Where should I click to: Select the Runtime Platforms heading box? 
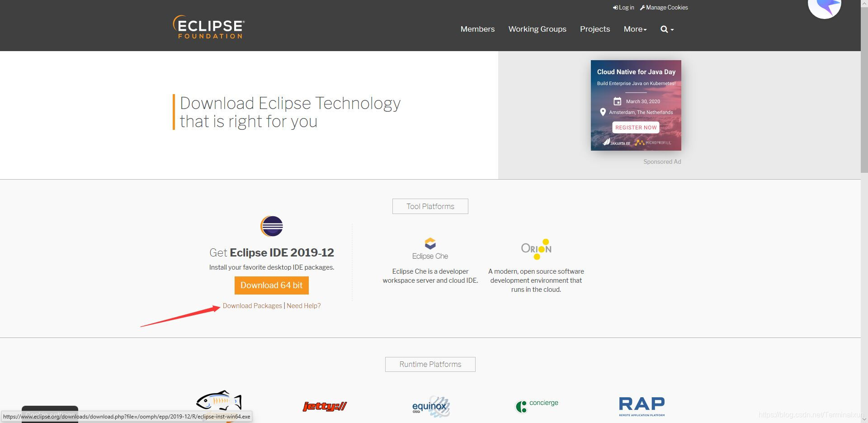[430, 364]
